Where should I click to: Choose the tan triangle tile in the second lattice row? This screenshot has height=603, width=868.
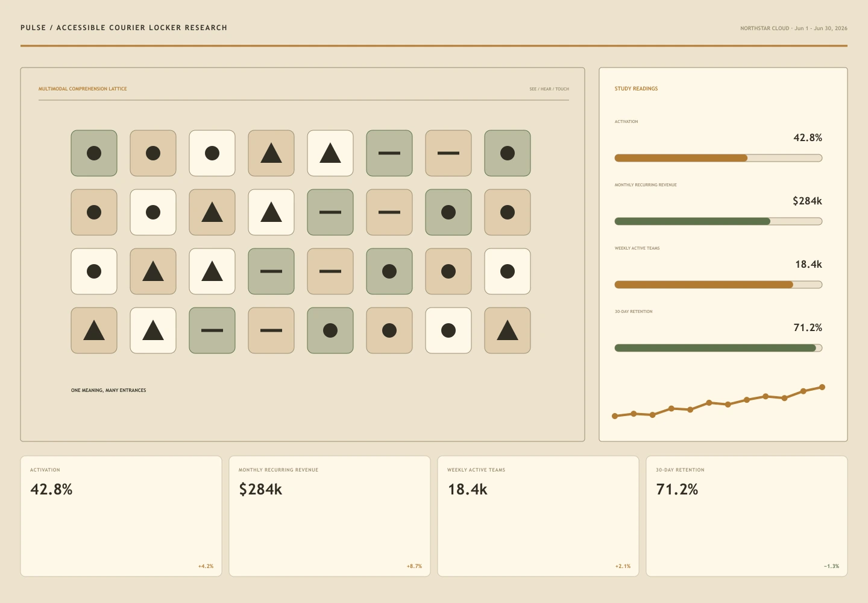pos(212,212)
